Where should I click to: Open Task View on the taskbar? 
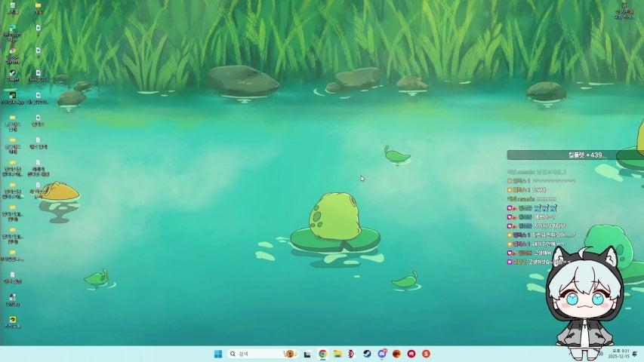307,354
